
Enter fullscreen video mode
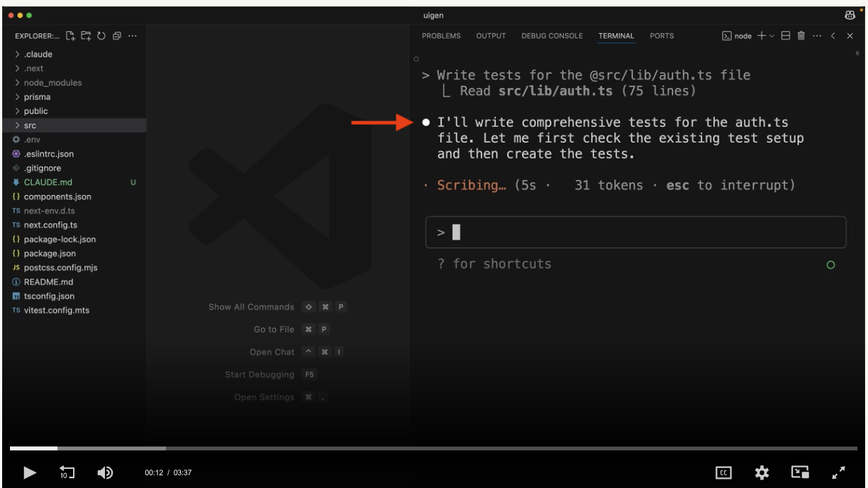838,472
